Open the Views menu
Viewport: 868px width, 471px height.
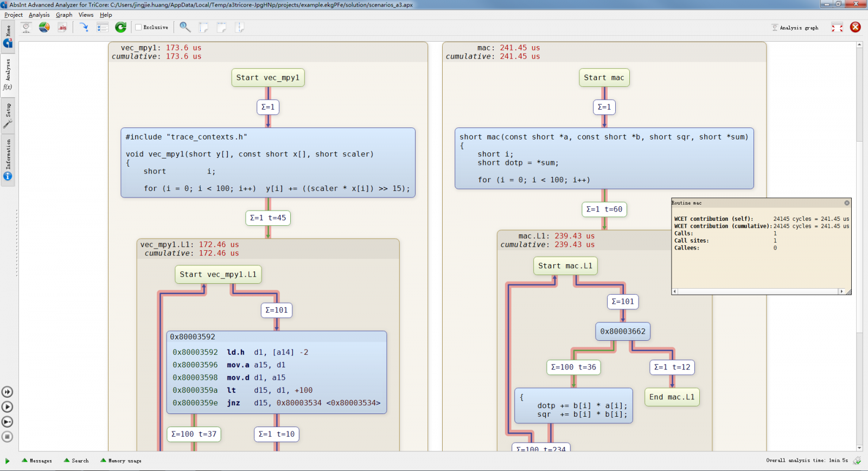click(86, 15)
